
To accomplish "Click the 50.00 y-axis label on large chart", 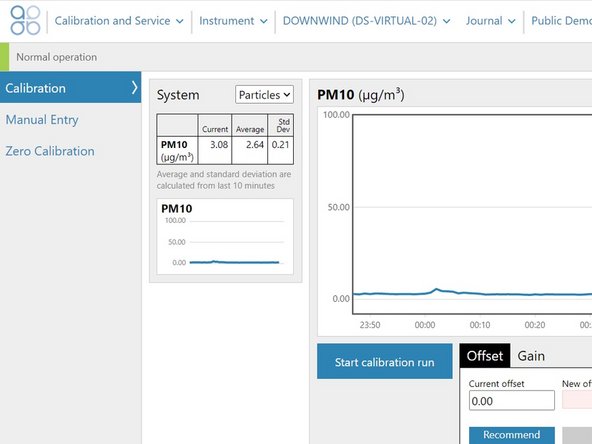I will pyautogui.click(x=338, y=207).
